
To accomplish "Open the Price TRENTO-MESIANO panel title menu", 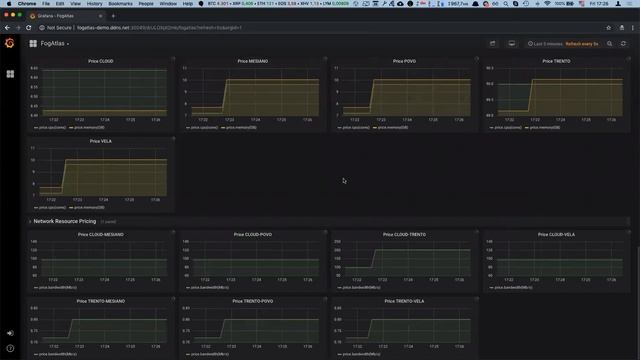I will click(x=101, y=301).
